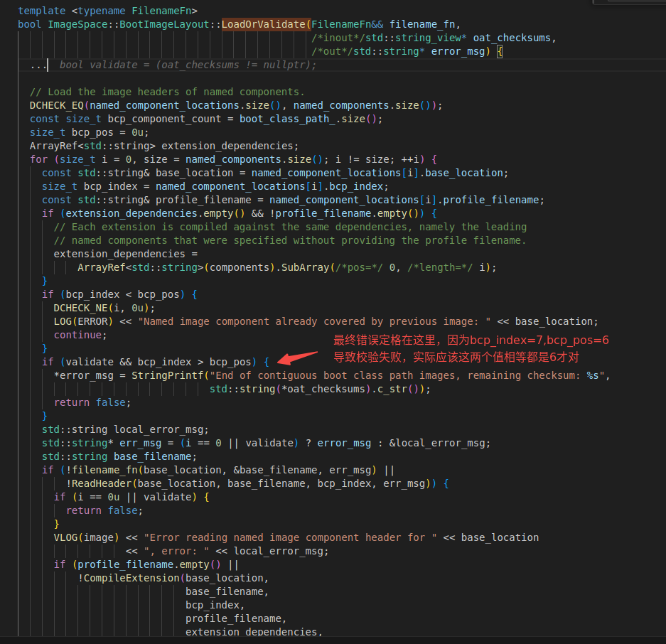The height and width of the screenshot is (644, 666).
Task: Click string 'End of contiguous boot class path images...'
Action: tap(407, 376)
